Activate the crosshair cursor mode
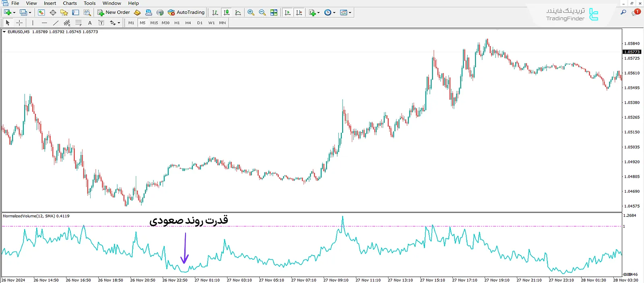The width and height of the screenshot is (644, 283). coord(19,23)
